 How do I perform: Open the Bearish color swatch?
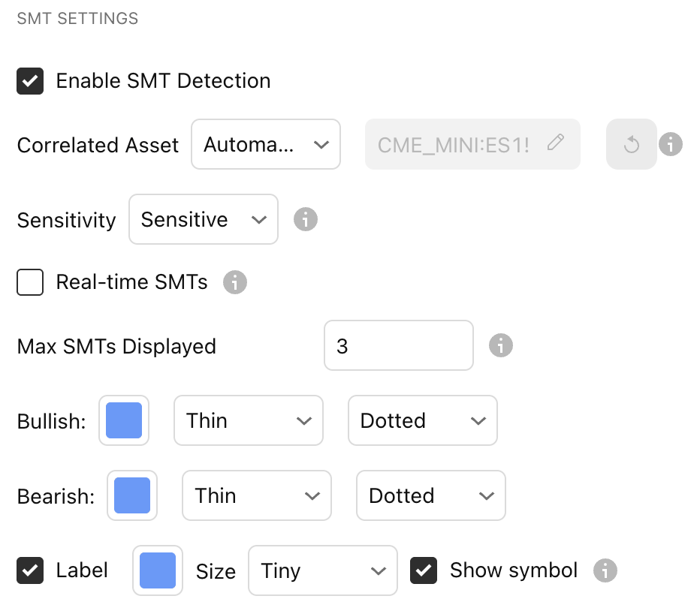132,495
